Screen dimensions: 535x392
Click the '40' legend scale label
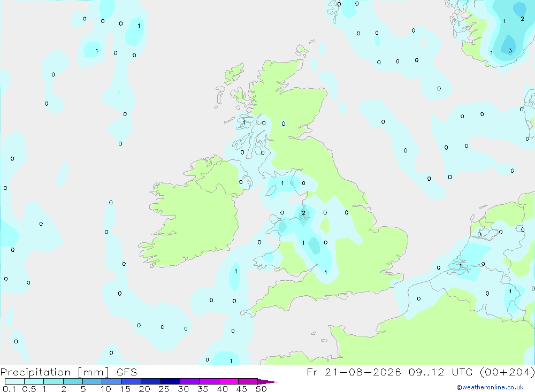(x=222, y=389)
